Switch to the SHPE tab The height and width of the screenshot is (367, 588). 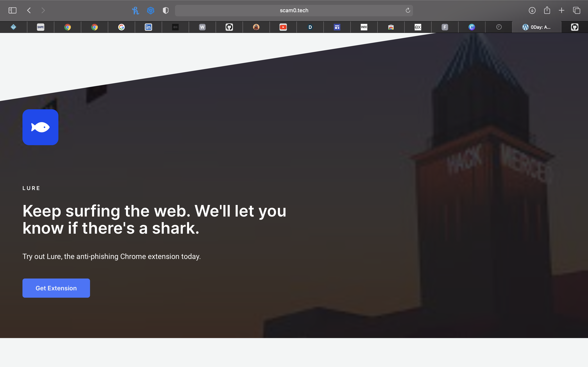pos(41,27)
